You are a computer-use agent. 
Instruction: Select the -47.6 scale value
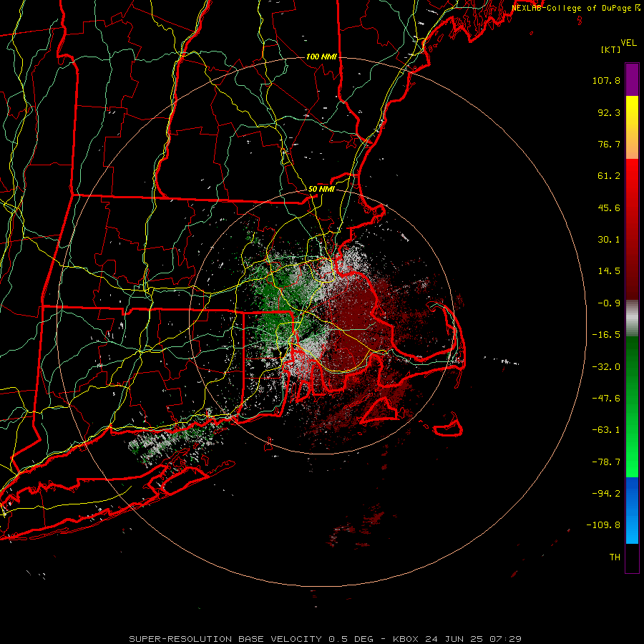pos(606,399)
